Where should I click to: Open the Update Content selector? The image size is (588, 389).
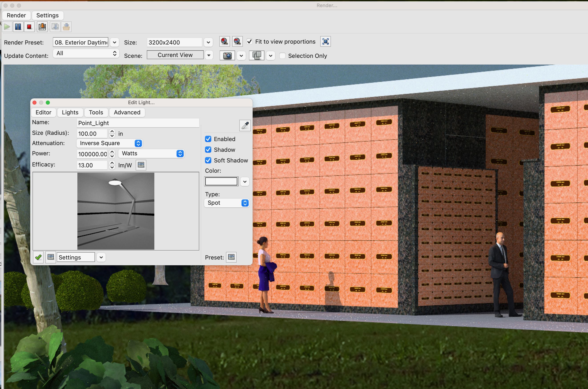[86, 53]
